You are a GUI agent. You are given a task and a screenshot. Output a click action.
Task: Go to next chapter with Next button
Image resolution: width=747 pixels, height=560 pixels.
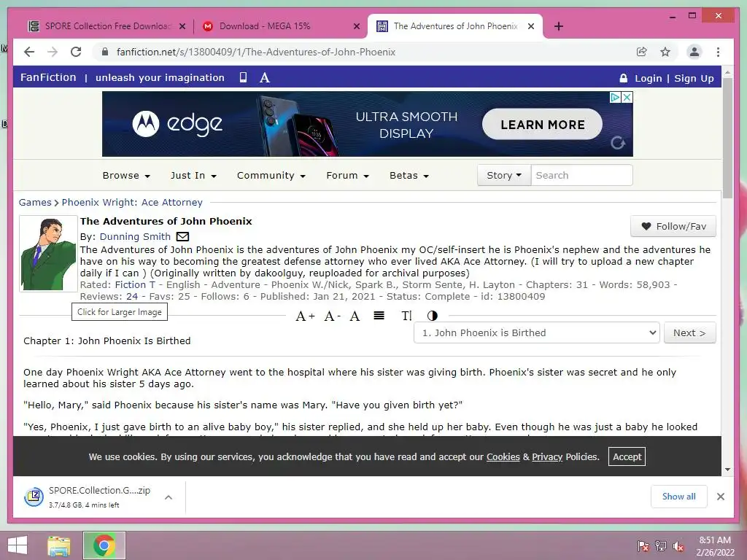[x=689, y=332]
